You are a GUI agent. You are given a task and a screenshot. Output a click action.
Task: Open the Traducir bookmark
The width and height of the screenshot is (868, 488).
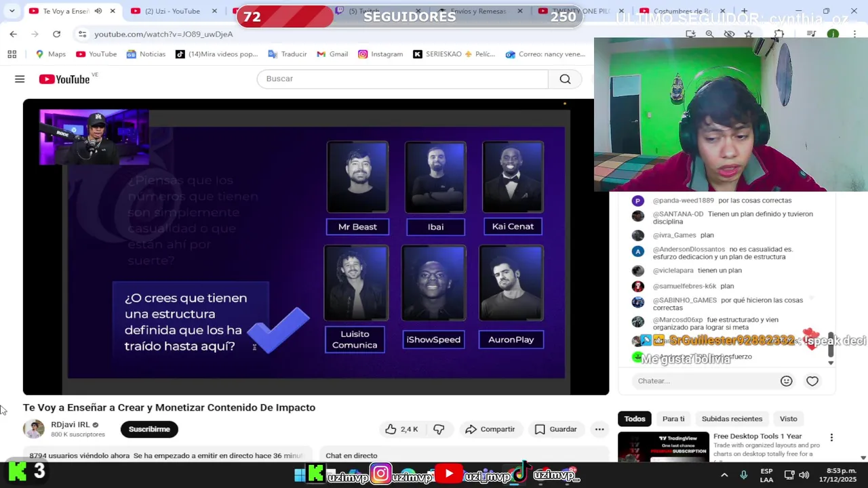(288, 54)
